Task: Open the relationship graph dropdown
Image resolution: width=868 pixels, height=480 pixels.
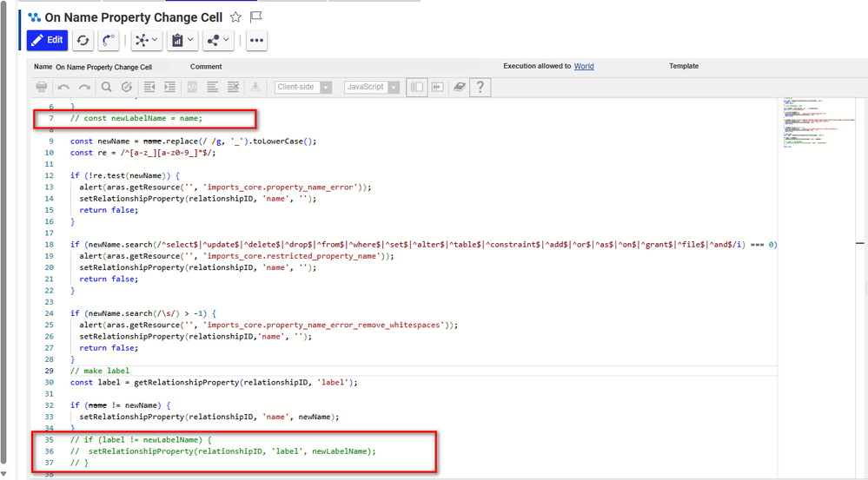Action: click(x=145, y=40)
